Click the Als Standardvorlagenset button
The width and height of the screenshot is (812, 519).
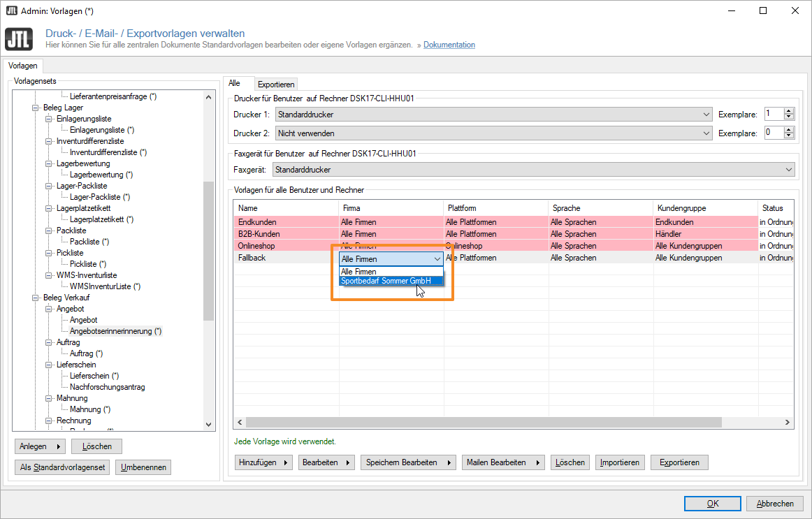62,467
